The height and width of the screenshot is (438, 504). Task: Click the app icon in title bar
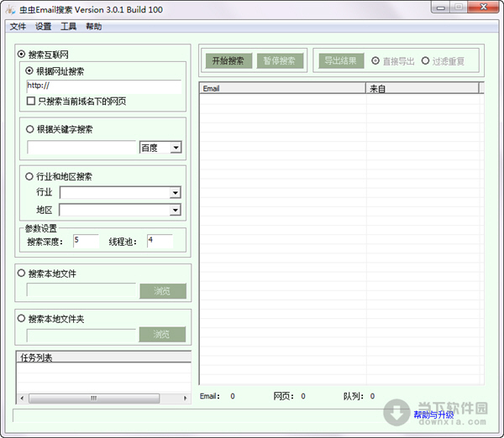(x=10, y=9)
